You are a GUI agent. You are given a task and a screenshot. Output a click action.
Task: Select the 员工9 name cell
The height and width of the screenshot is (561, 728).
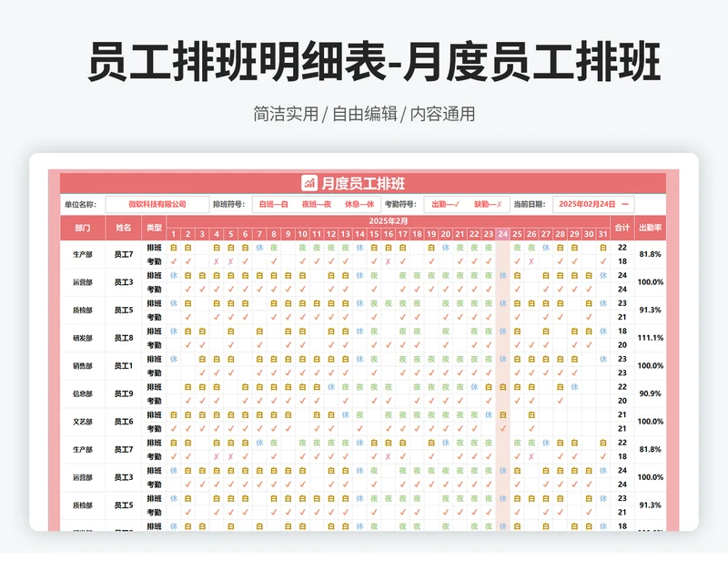(x=124, y=393)
